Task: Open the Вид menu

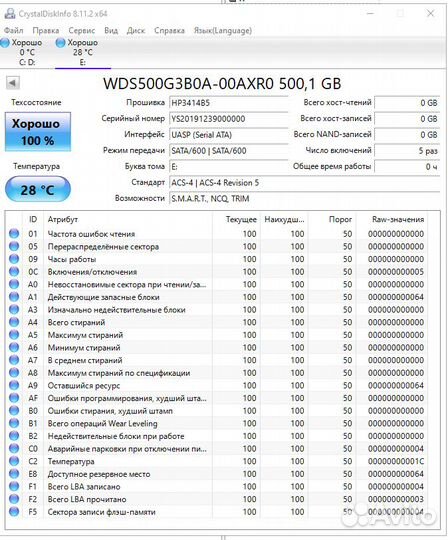Action: 111,30
